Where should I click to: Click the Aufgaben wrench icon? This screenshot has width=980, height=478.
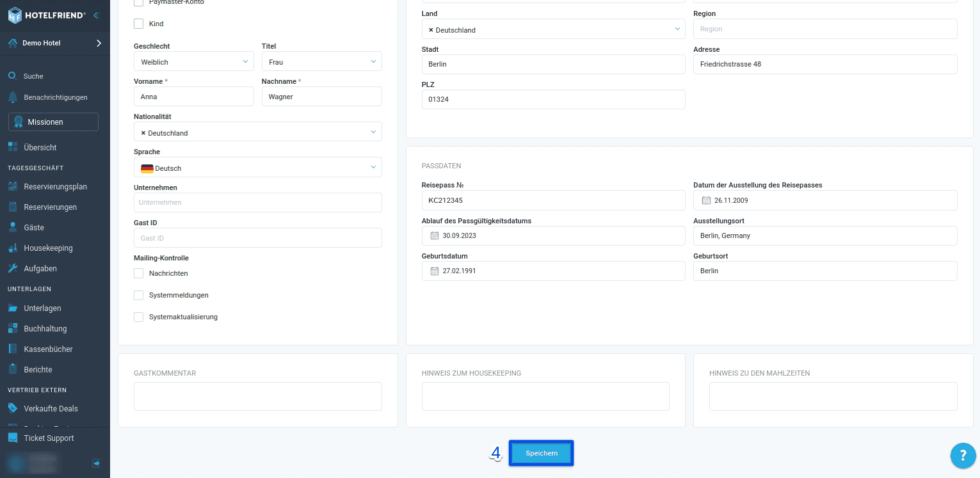tap(13, 268)
